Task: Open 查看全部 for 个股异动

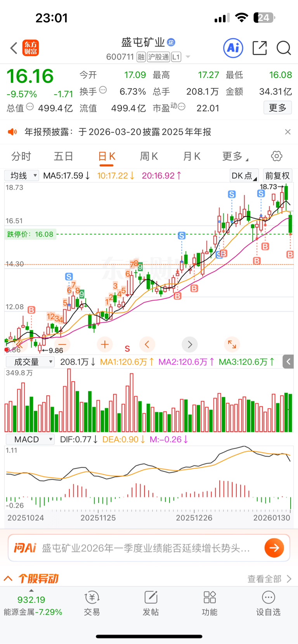Action: [269, 579]
